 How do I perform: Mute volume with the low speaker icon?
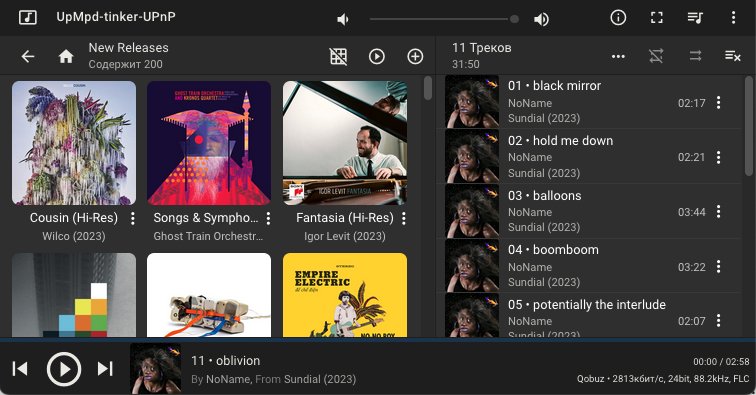tap(343, 19)
